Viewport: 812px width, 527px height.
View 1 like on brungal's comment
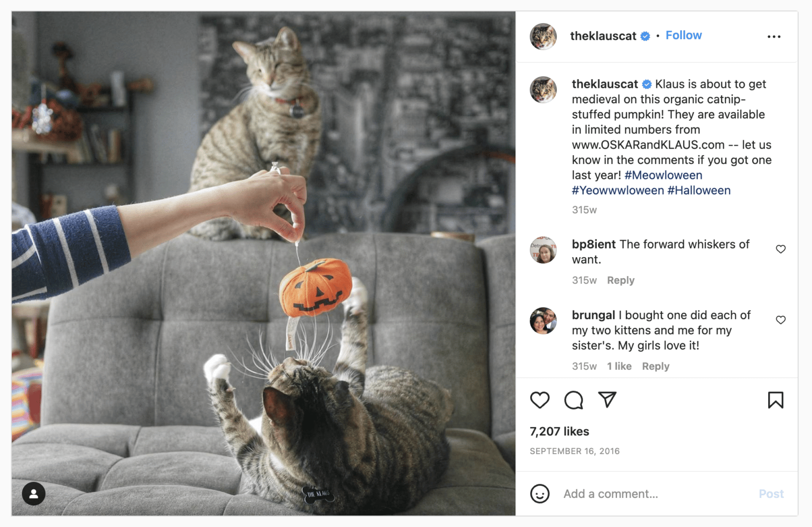click(619, 366)
